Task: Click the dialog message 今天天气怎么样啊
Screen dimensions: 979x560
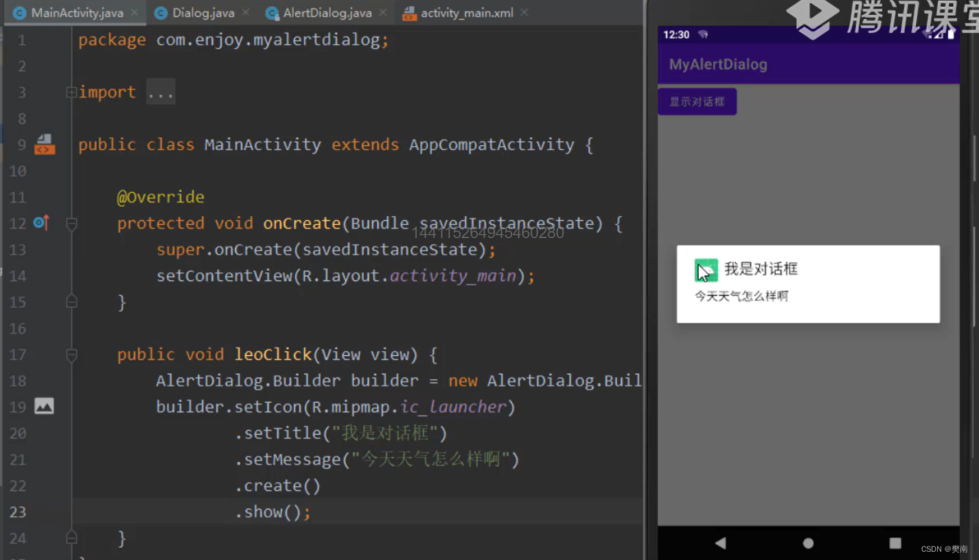Action: [741, 296]
